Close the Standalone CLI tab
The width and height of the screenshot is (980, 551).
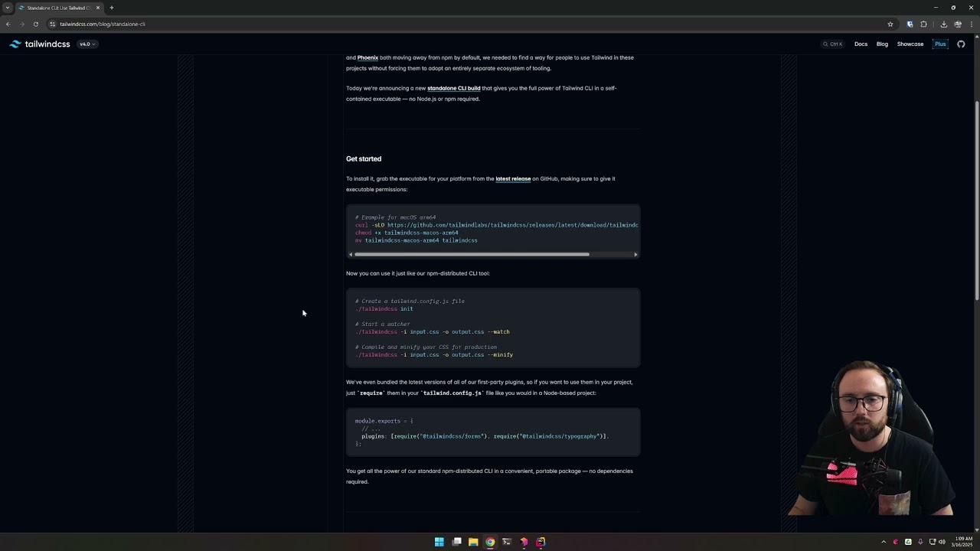tap(98, 8)
